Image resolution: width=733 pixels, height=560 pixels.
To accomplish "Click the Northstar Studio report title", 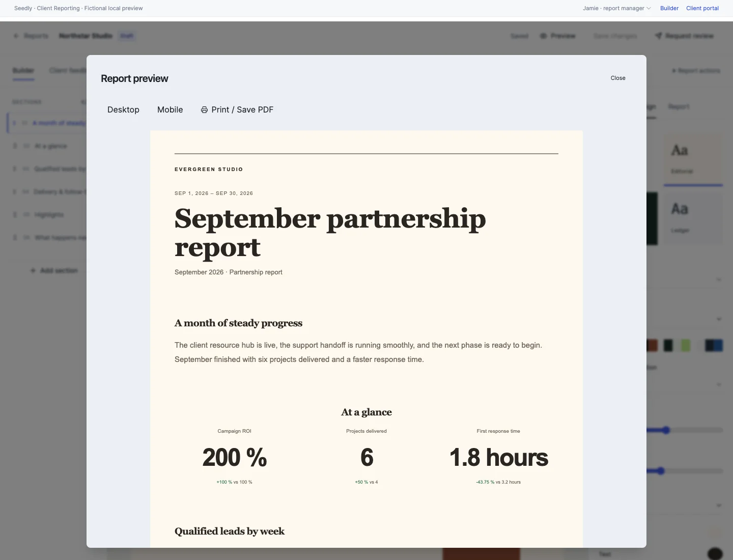I will tap(86, 36).
